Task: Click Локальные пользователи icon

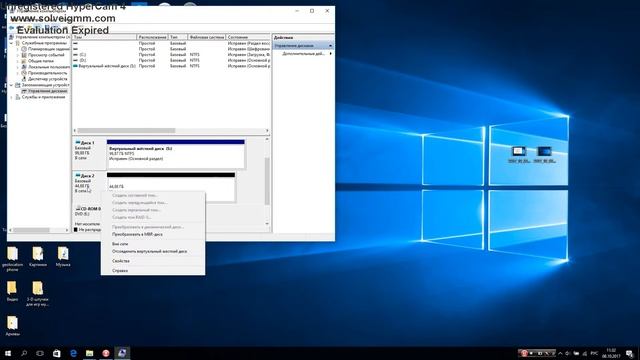Action: click(x=24, y=67)
